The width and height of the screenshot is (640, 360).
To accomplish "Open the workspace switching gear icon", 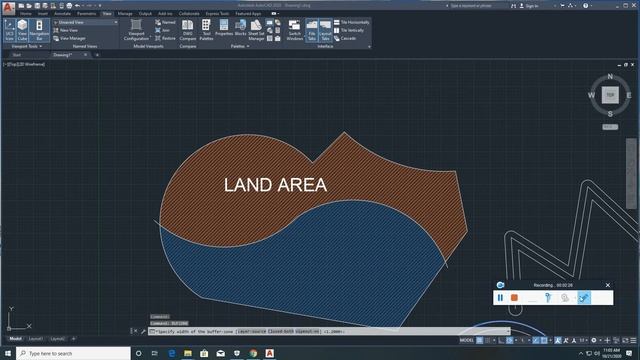I will tap(594, 340).
